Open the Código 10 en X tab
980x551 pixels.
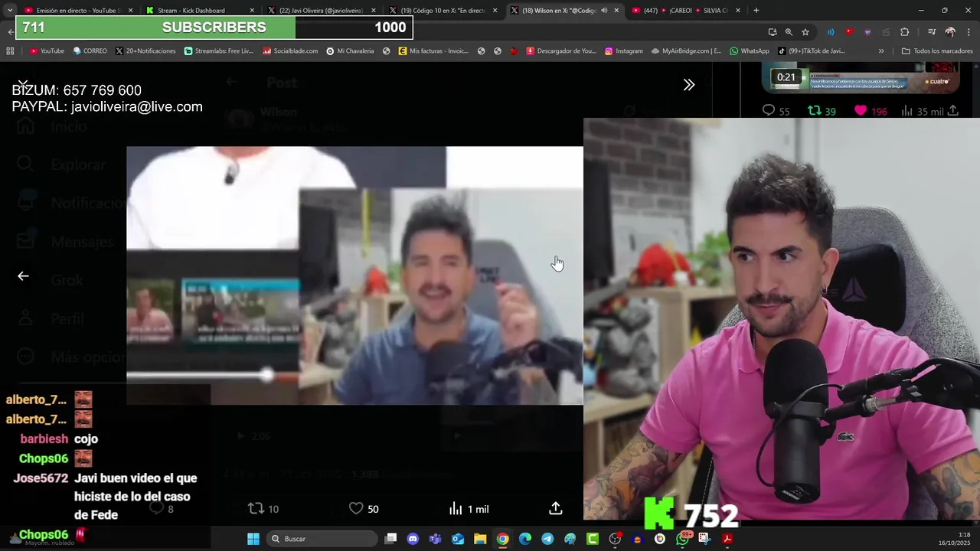(443, 11)
